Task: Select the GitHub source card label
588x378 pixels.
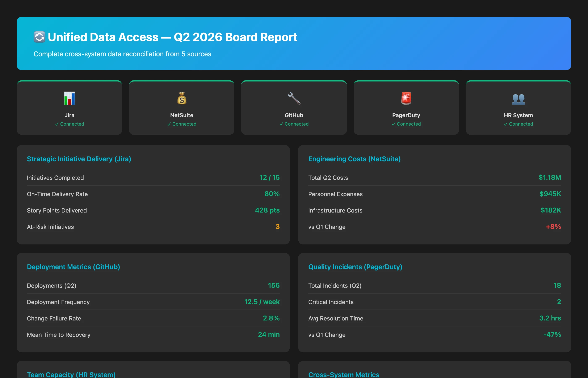Action: point(294,115)
